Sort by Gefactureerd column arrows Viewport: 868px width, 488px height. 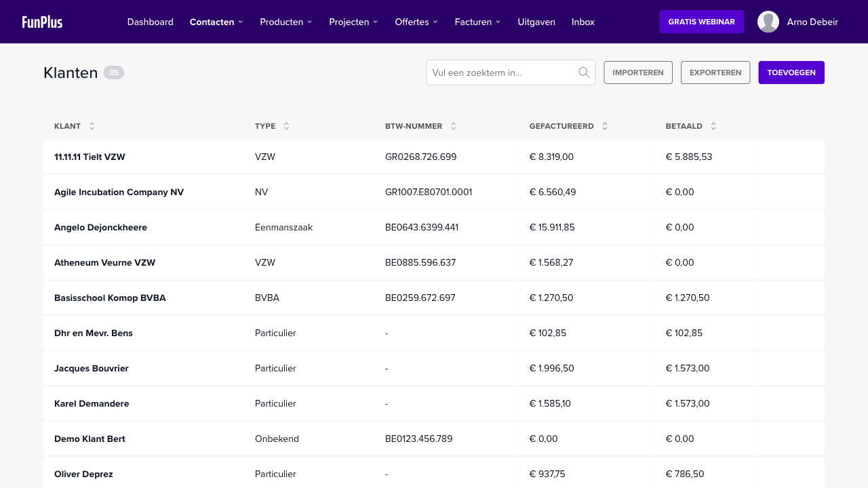pos(605,126)
